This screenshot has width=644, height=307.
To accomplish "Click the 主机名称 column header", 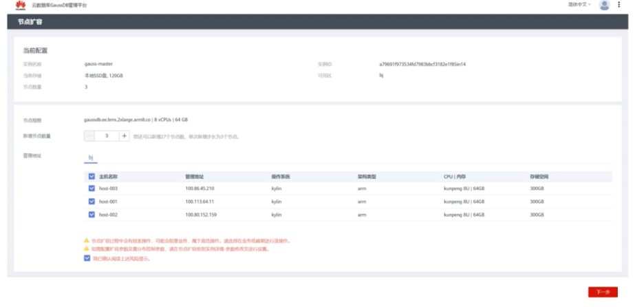I will [x=109, y=177].
